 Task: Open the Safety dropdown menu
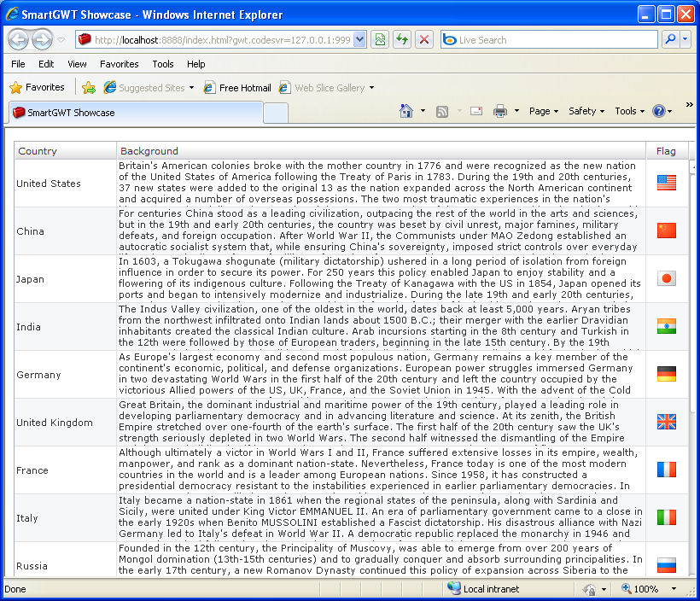pos(586,111)
